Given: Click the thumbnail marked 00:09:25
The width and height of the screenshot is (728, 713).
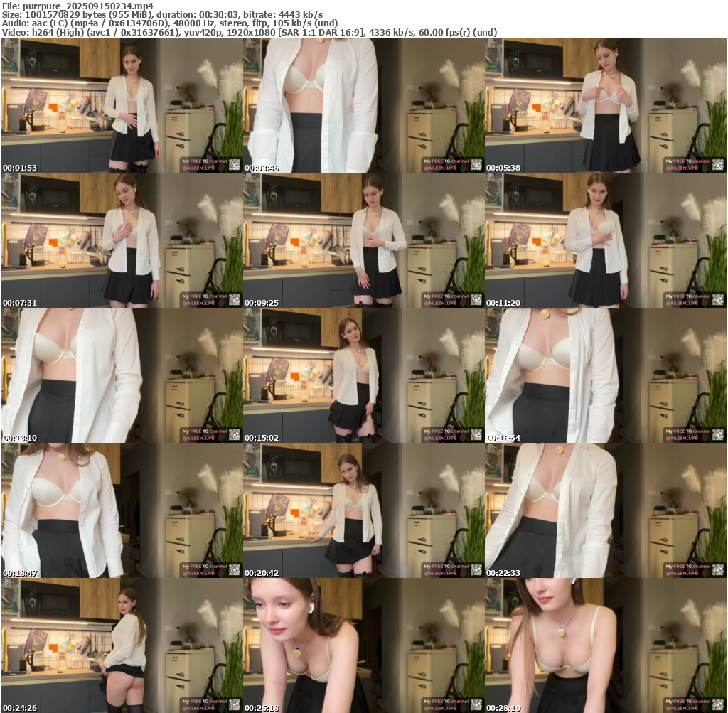Looking at the screenshot, I should click(363, 240).
